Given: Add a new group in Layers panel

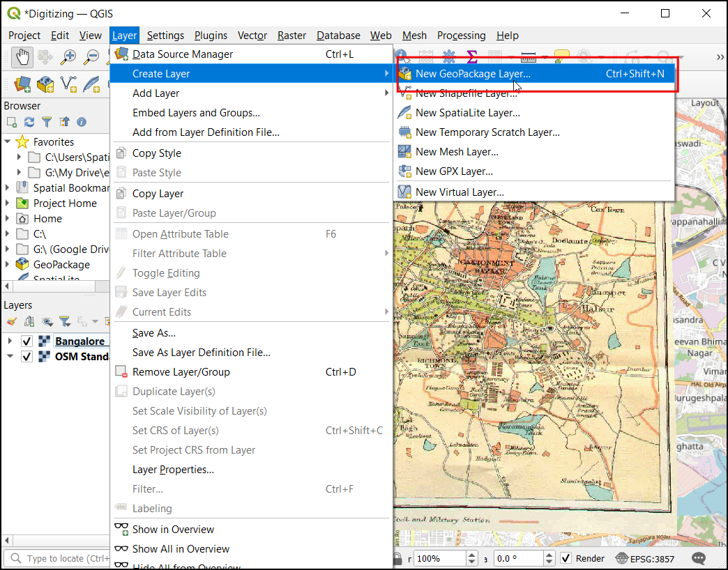Looking at the screenshot, I should click(x=29, y=321).
